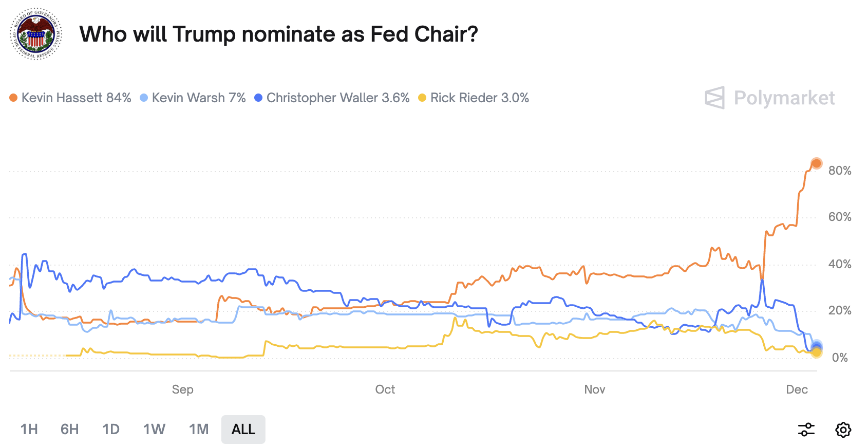
Task: Click the dark blue Christopher Waller legend dot
Action: (x=258, y=98)
